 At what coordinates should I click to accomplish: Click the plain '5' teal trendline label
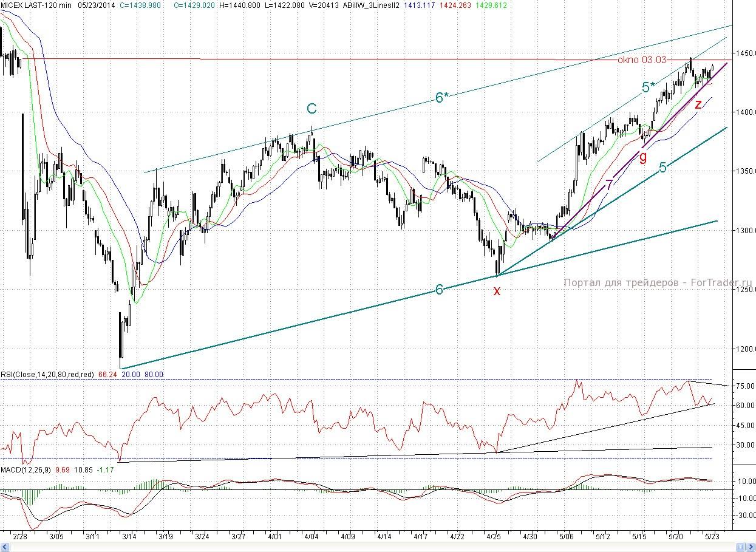662,168
